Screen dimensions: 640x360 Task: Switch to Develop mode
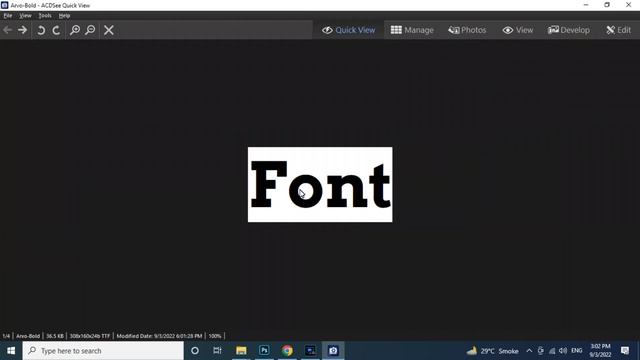[x=569, y=30]
